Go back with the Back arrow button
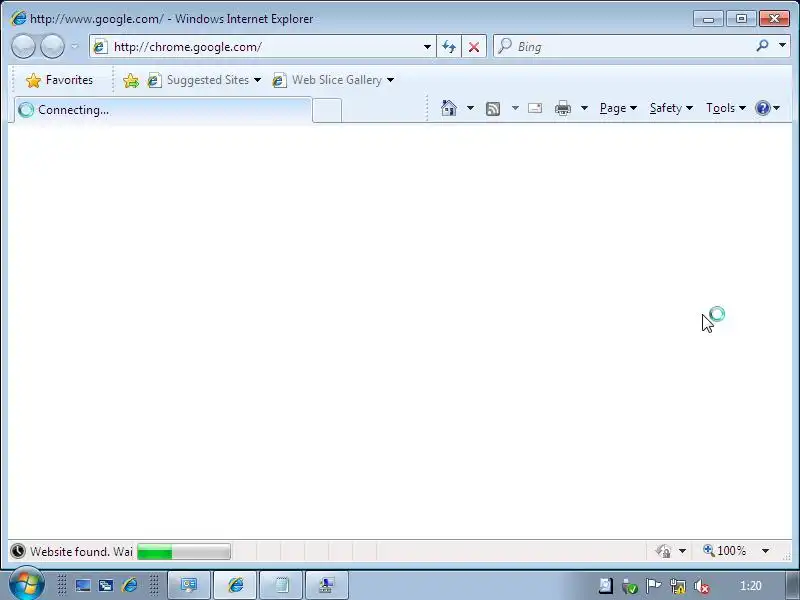800x600 pixels. coord(23,47)
